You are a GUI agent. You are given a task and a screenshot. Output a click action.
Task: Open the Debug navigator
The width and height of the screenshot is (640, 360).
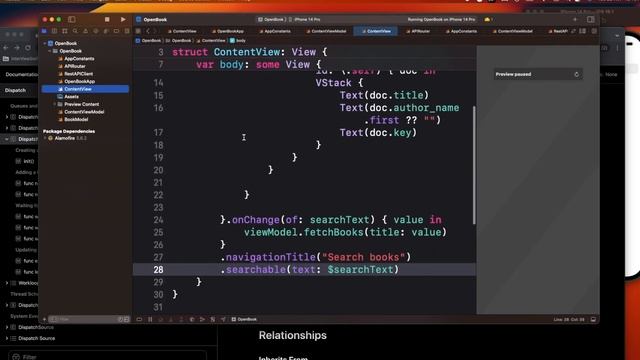coord(106,31)
